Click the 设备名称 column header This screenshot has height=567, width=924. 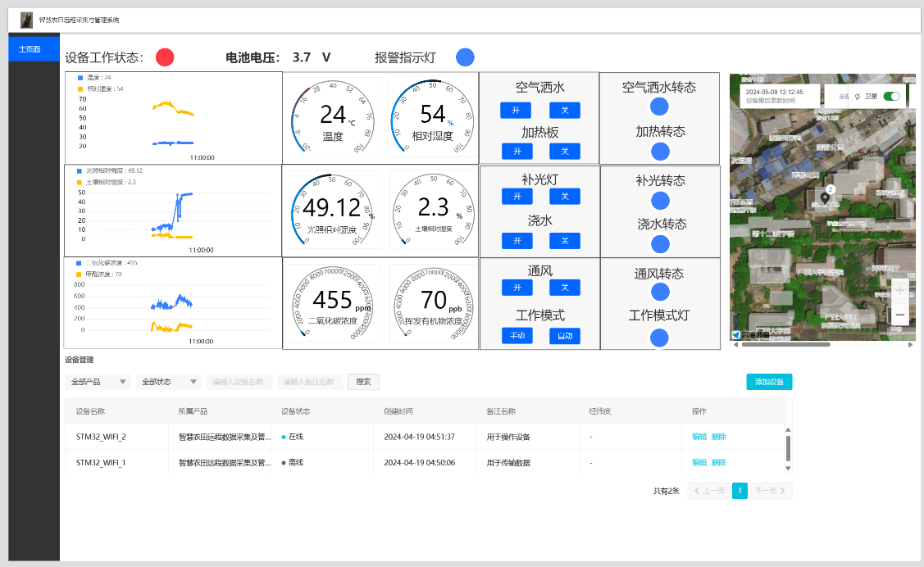[x=116, y=411]
